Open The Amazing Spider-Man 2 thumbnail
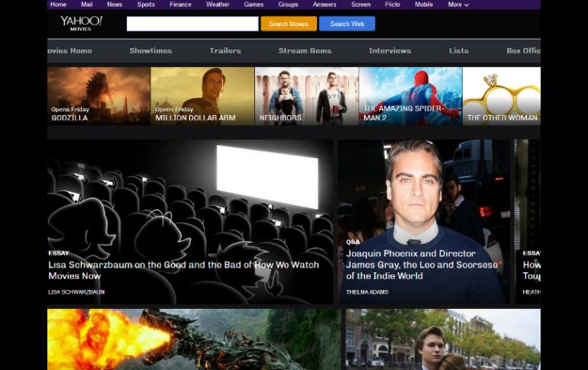The width and height of the screenshot is (588, 370). coord(410,95)
